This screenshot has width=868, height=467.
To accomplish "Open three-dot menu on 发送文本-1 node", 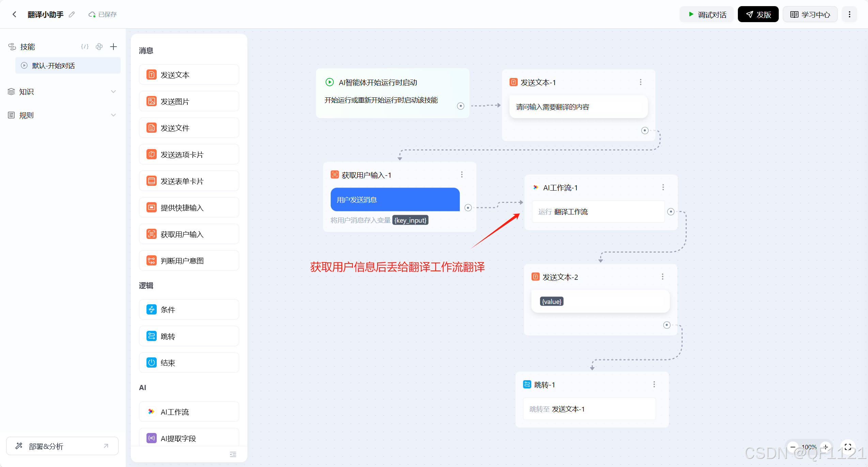I will tap(640, 82).
